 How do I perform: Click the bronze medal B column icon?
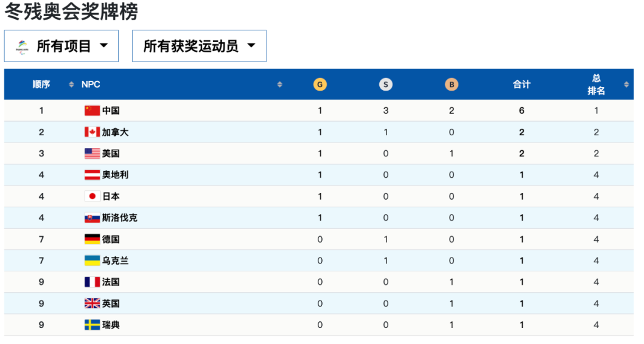(451, 85)
